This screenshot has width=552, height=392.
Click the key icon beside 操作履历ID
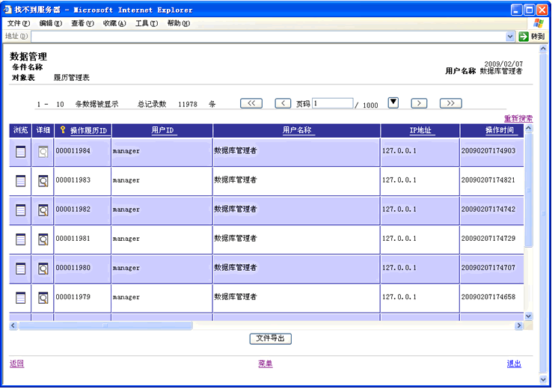63,130
